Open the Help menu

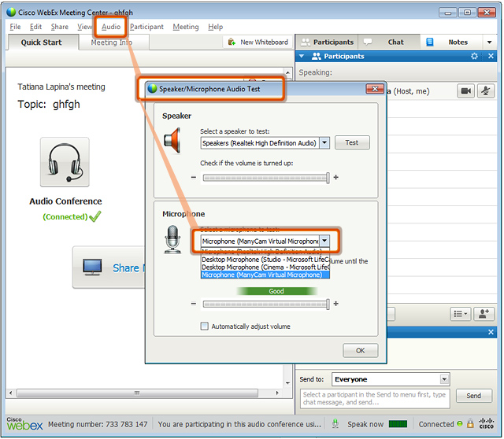[x=215, y=27]
